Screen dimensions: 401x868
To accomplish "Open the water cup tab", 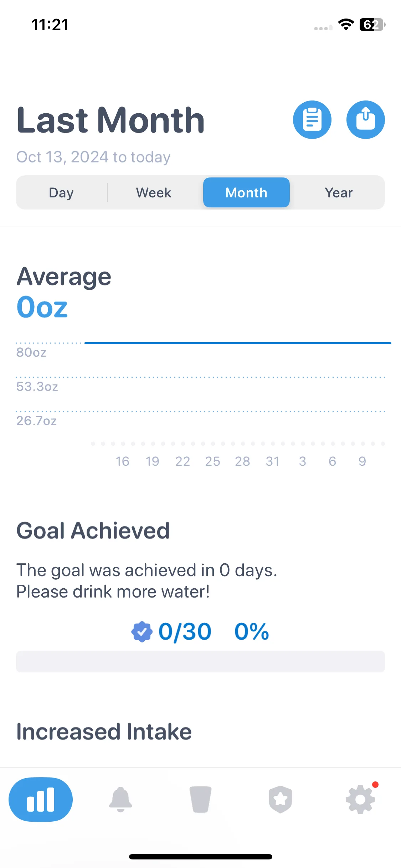I will pyautogui.click(x=200, y=800).
